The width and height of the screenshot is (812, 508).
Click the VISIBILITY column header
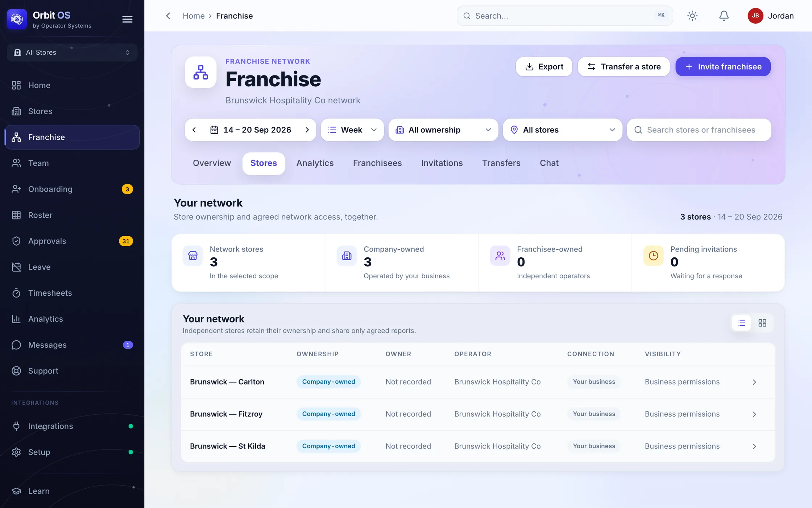(x=663, y=354)
